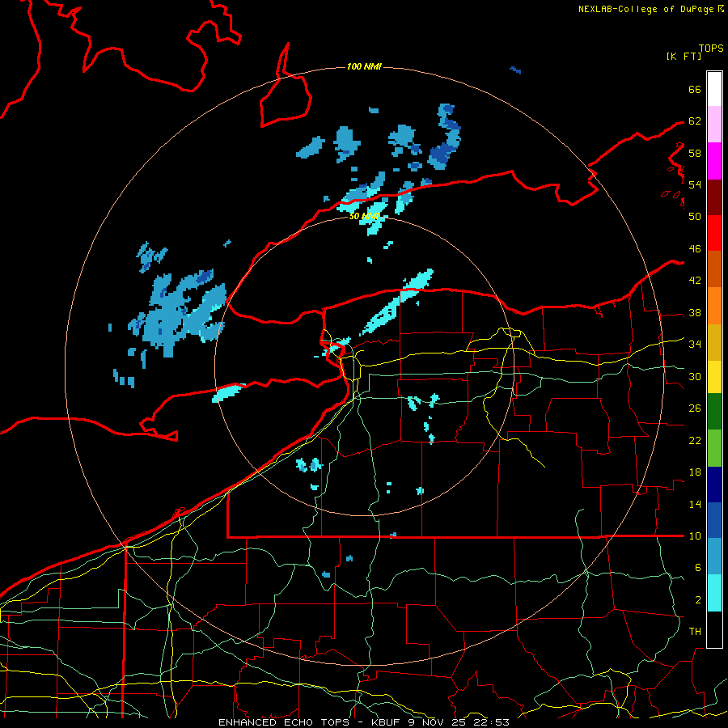728x728 pixels.
Task: Click the 'NEXLAB-College of DuPage' header text
Action: click(x=648, y=9)
